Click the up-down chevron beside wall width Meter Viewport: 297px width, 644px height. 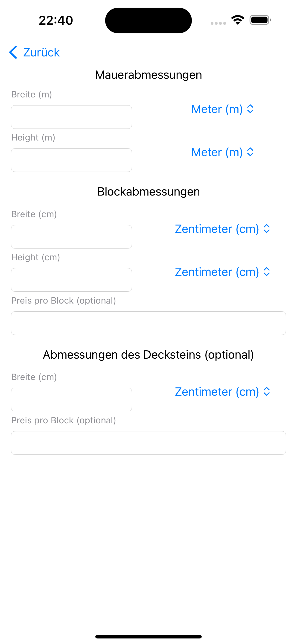point(250,109)
